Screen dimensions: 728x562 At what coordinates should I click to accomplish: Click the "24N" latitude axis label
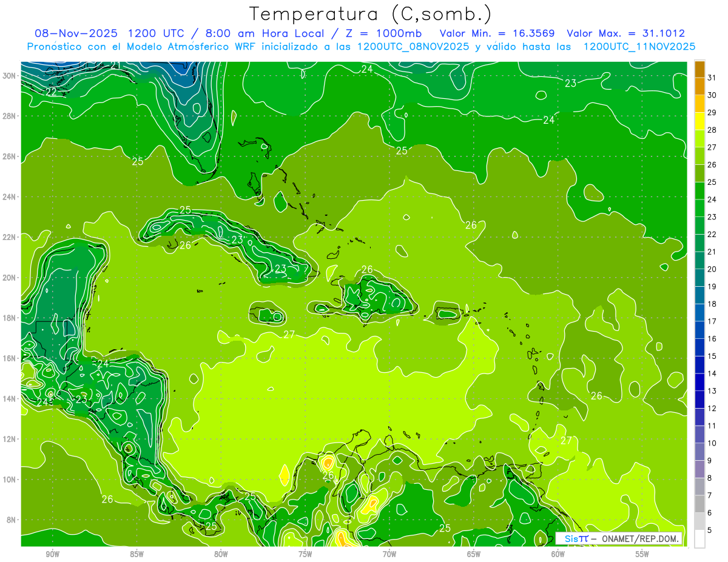[10, 197]
